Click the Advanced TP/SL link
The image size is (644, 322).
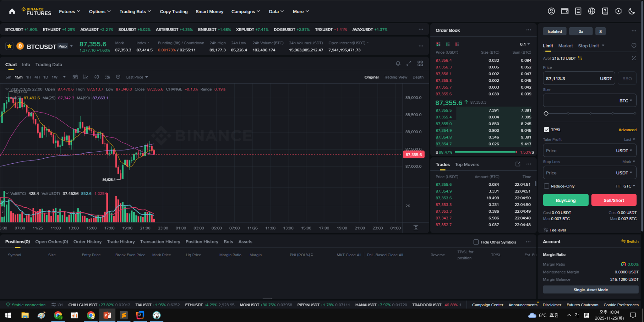(x=627, y=130)
